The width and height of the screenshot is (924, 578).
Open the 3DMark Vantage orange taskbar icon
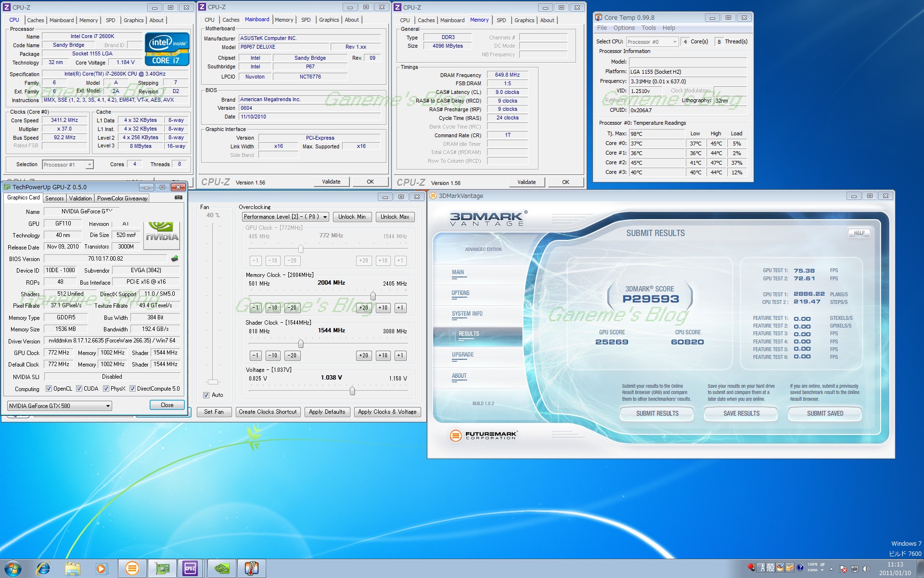(x=132, y=568)
